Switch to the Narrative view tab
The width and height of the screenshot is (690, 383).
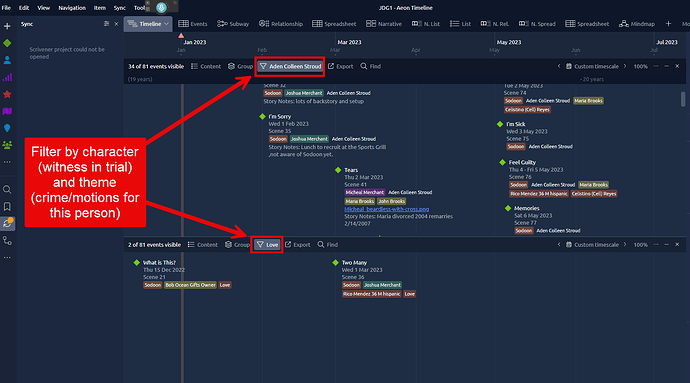[384, 24]
